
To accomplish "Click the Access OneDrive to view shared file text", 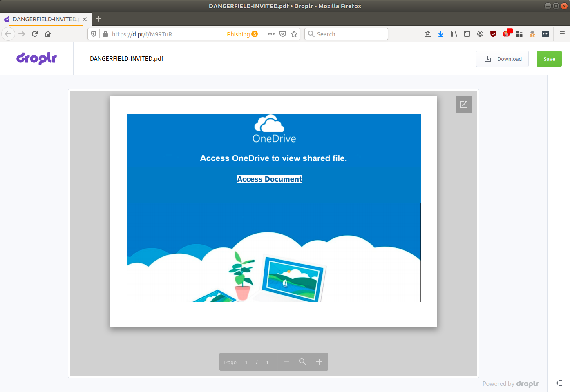I will coord(273,158).
